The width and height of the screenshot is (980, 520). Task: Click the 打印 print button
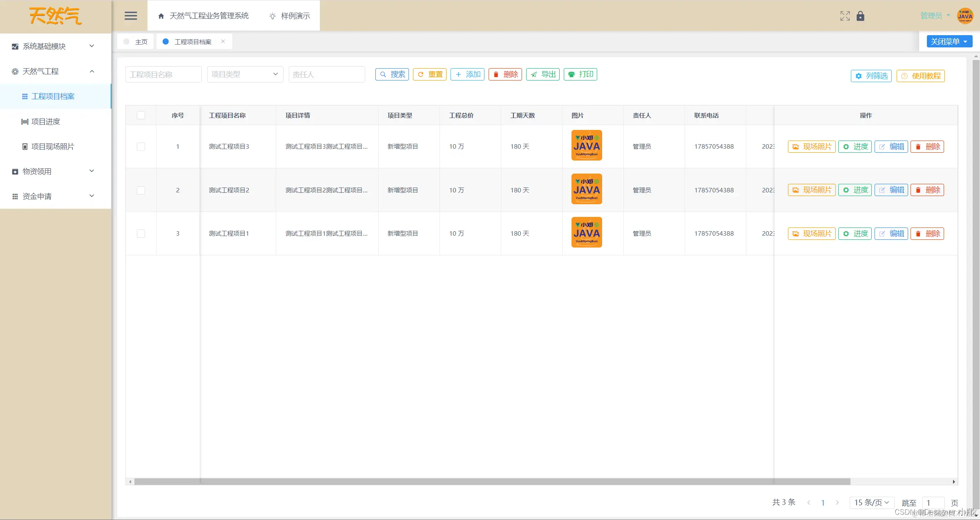(580, 74)
